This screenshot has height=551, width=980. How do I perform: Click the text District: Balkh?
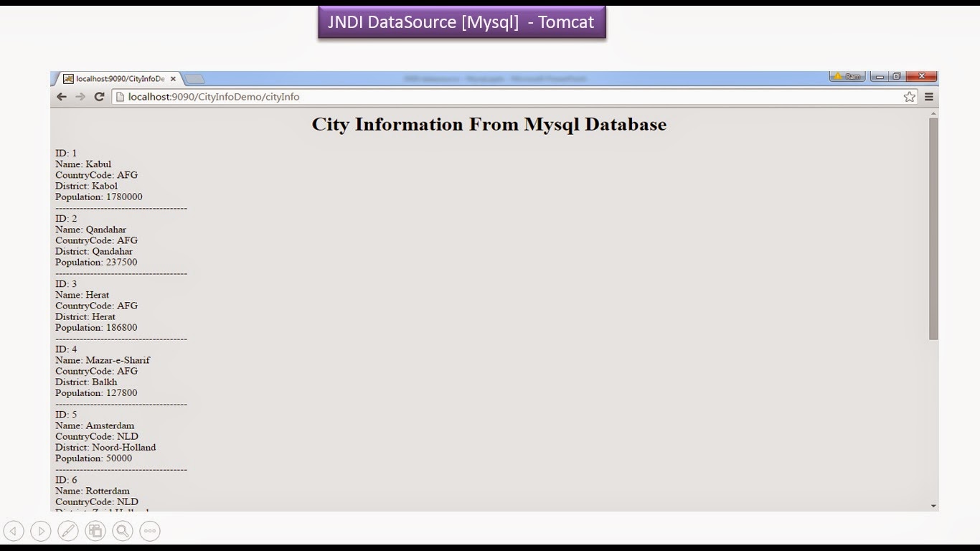86,382
